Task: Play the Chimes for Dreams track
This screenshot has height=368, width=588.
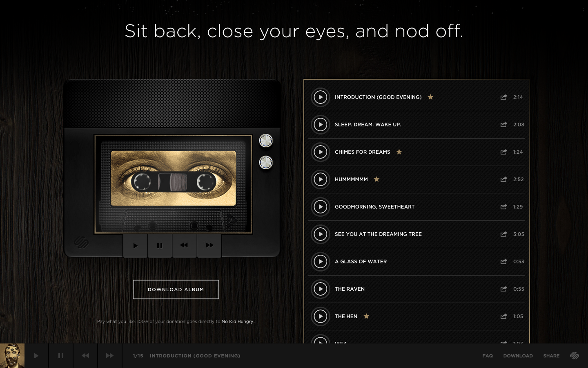Action: [321, 152]
